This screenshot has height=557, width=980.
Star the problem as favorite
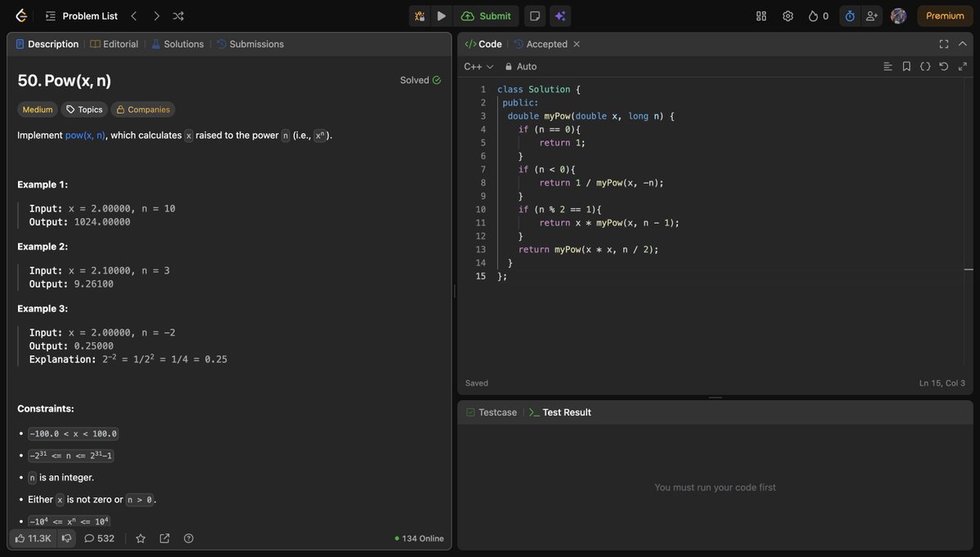tap(140, 538)
